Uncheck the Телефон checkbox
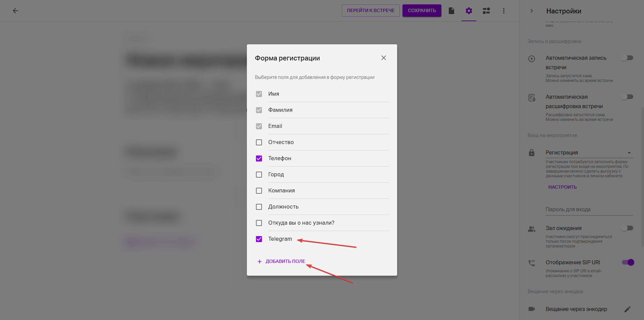644x320 pixels. 259,158
